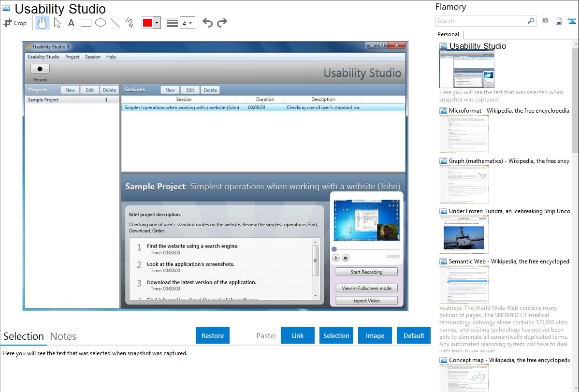This screenshot has width=579, height=392.
Task: Open the Graph (mathematics) snapshot thumbnail
Action: pyautogui.click(x=464, y=184)
